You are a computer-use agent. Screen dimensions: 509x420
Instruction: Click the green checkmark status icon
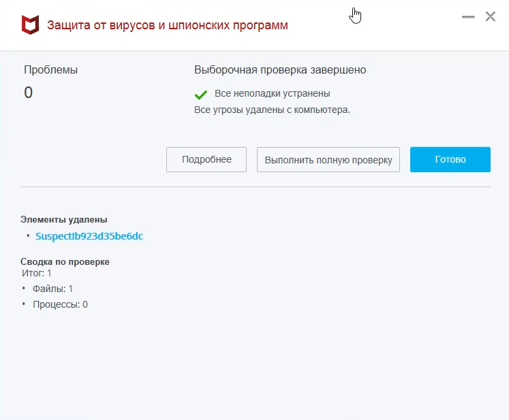[201, 95]
